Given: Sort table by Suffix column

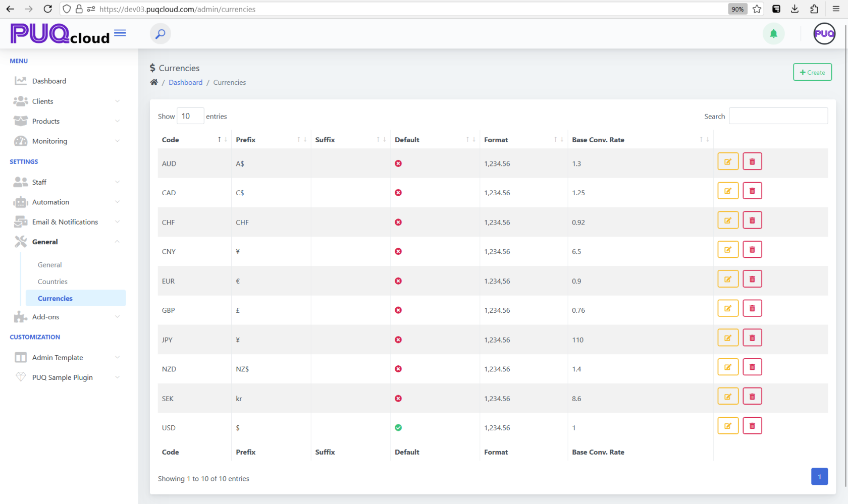Looking at the screenshot, I should click(x=351, y=140).
